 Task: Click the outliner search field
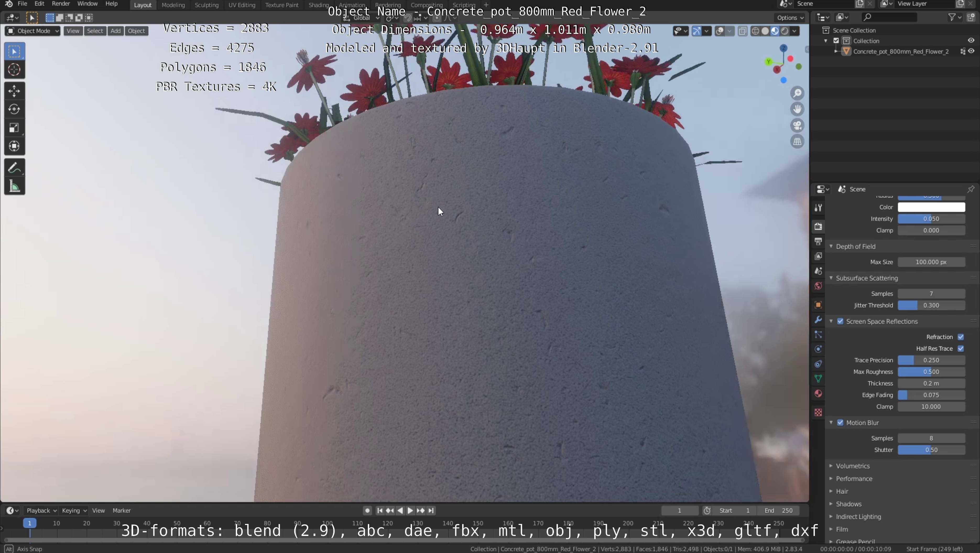pyautogui.click(x=889, y=17)
